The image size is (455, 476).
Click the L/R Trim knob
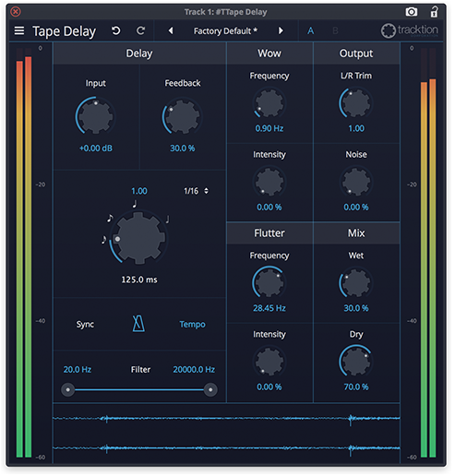point(356,102)
